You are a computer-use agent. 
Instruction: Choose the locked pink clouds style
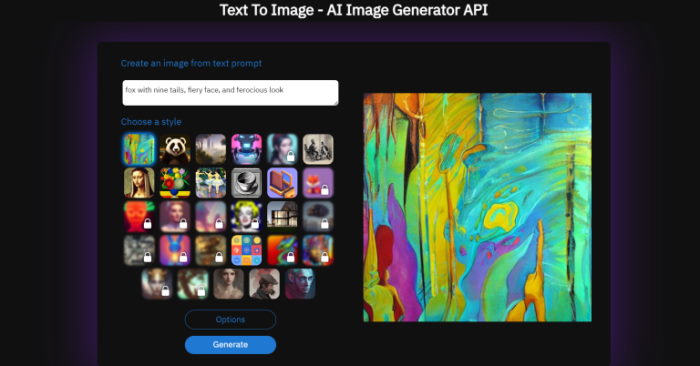point(211,216)
